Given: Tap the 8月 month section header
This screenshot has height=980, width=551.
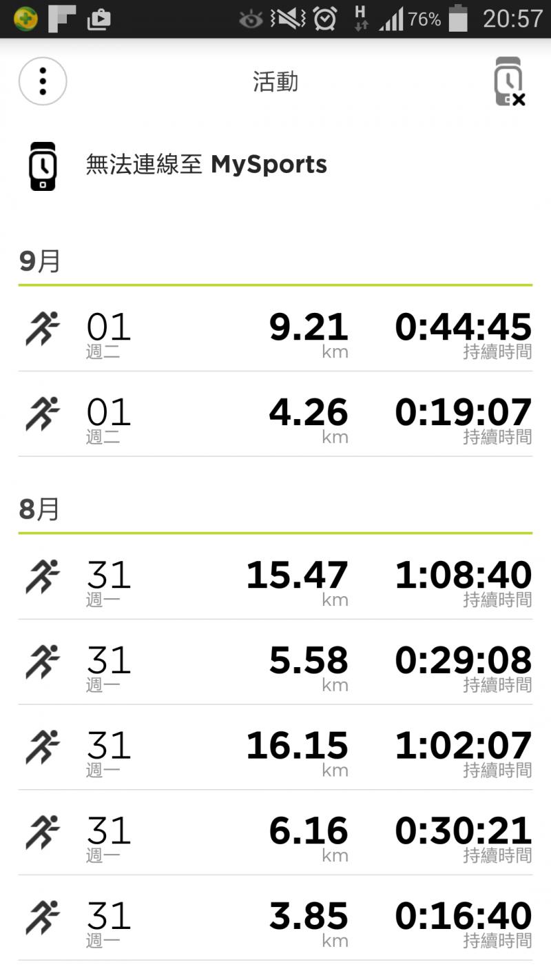Looking at the screenshot, I should tap(40, 510).
